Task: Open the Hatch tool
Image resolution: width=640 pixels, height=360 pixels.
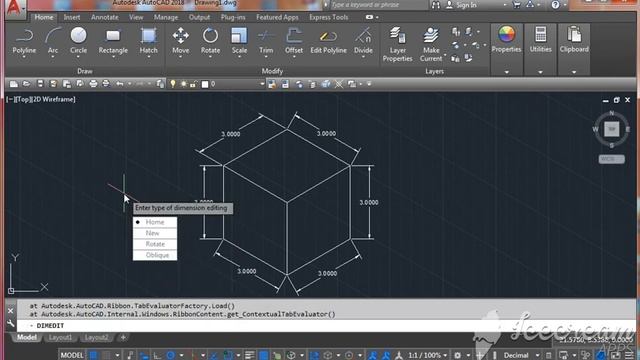Action: pos(148,41)
